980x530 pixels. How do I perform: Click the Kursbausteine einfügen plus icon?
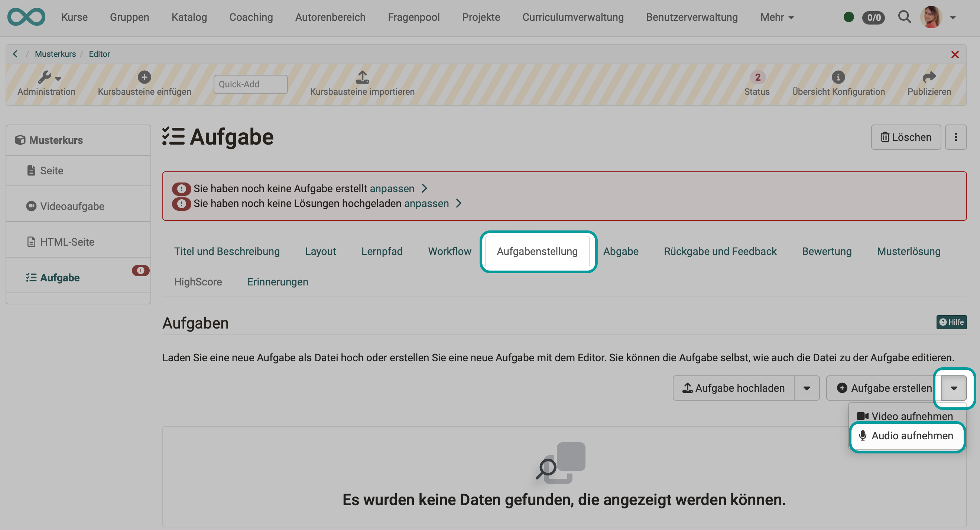(x=144, y=77)
